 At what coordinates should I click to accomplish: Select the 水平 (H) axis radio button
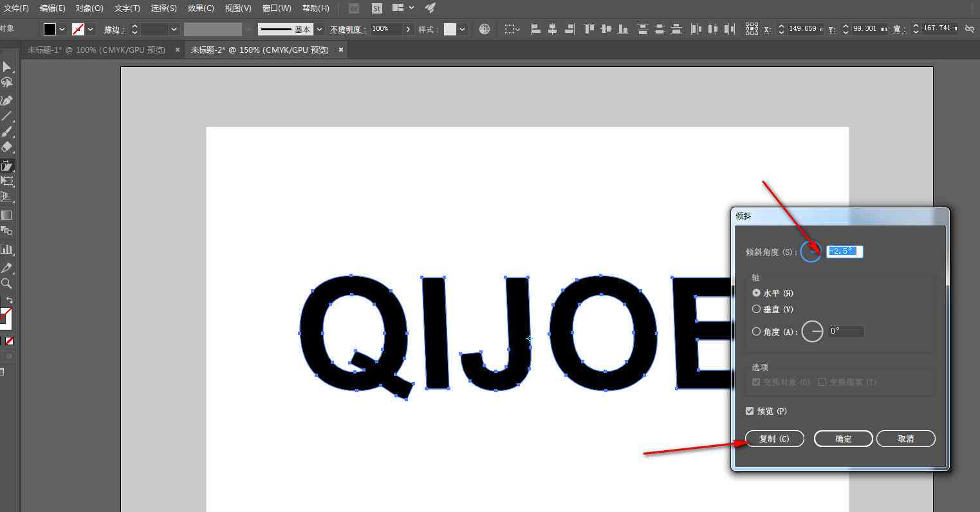(757, 293)
